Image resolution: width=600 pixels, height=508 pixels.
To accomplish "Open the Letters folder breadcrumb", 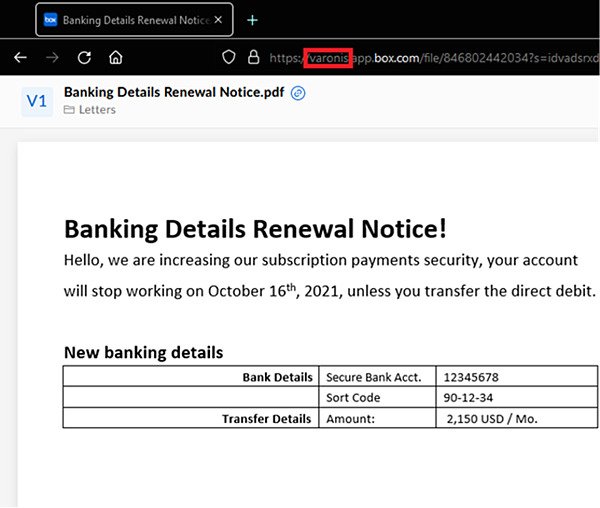I will tap(97, 110).
